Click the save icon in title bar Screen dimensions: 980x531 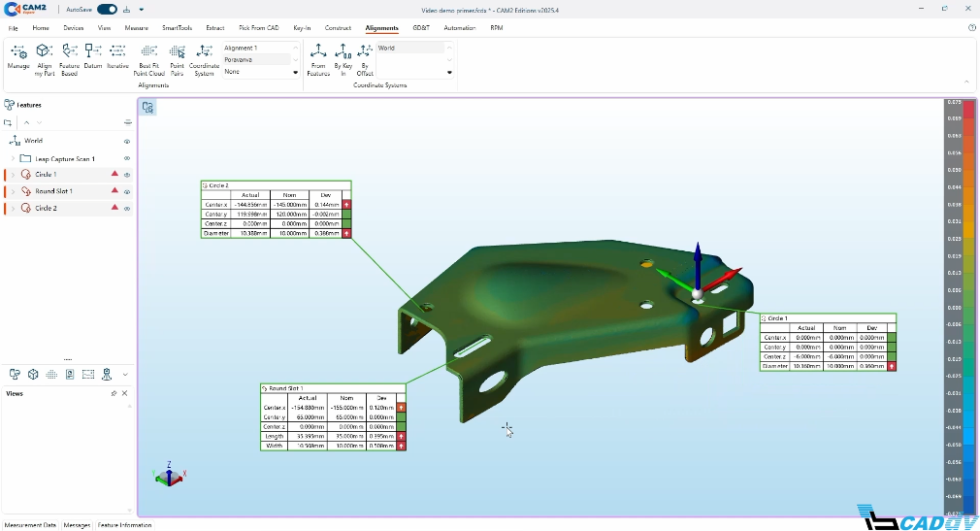click(x=127, y=10)
